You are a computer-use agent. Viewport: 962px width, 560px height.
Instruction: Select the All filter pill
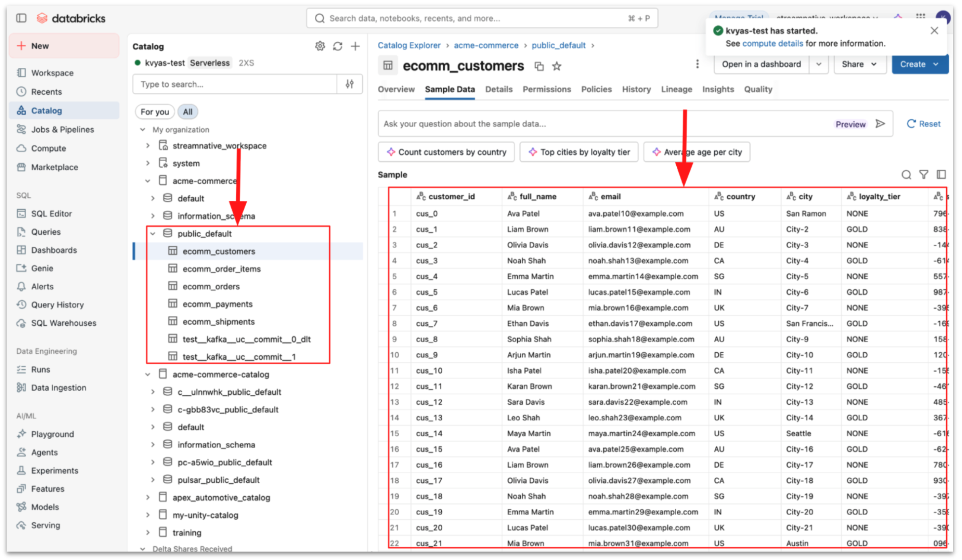coord(188,112)
